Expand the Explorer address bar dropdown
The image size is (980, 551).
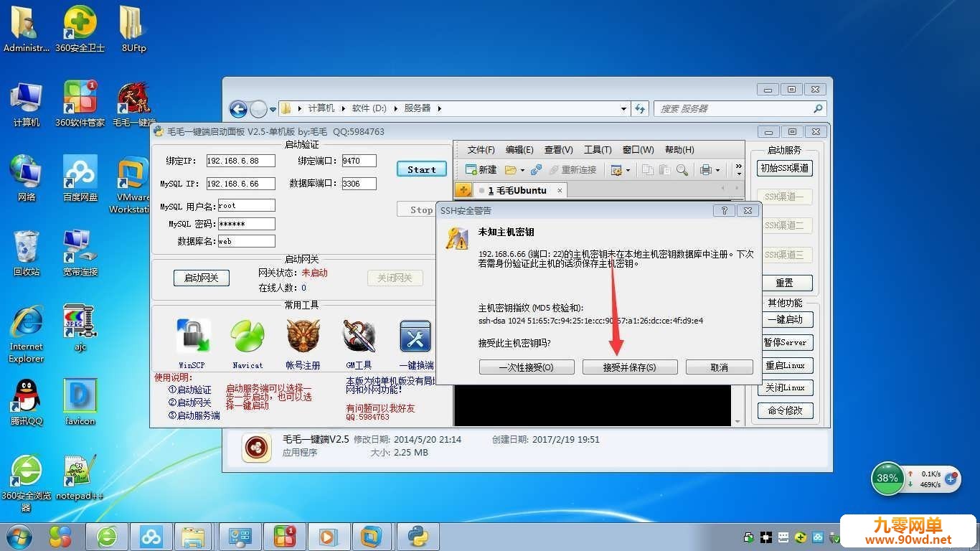(x=623, y=109)
